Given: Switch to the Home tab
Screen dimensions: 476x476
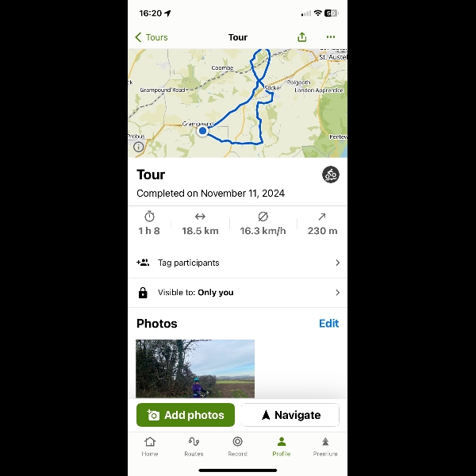Looking at the screenshot, I should pyautogui.click(x=150, y=447).
